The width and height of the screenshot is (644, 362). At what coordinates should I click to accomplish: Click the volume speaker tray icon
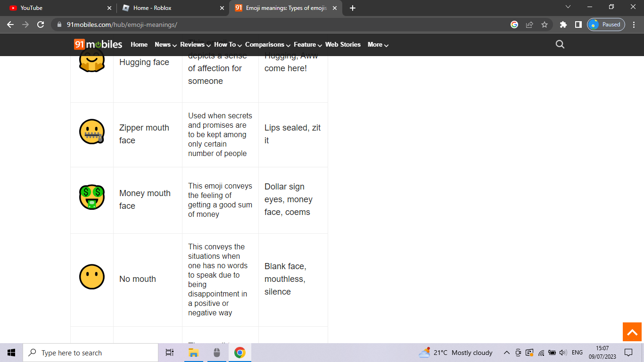pos(563,353)
